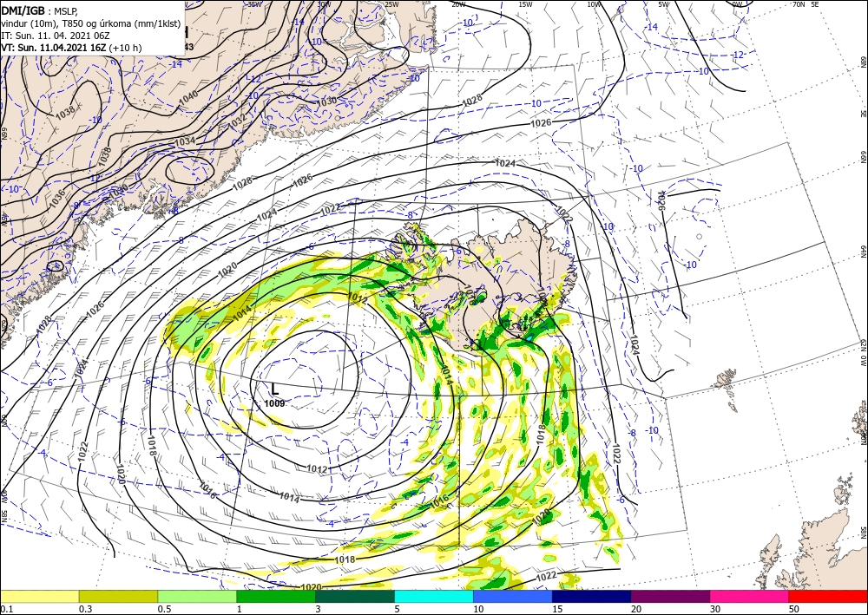
Task: Click the low pressure 'L' marker
Action: click(x=274, y=389)
